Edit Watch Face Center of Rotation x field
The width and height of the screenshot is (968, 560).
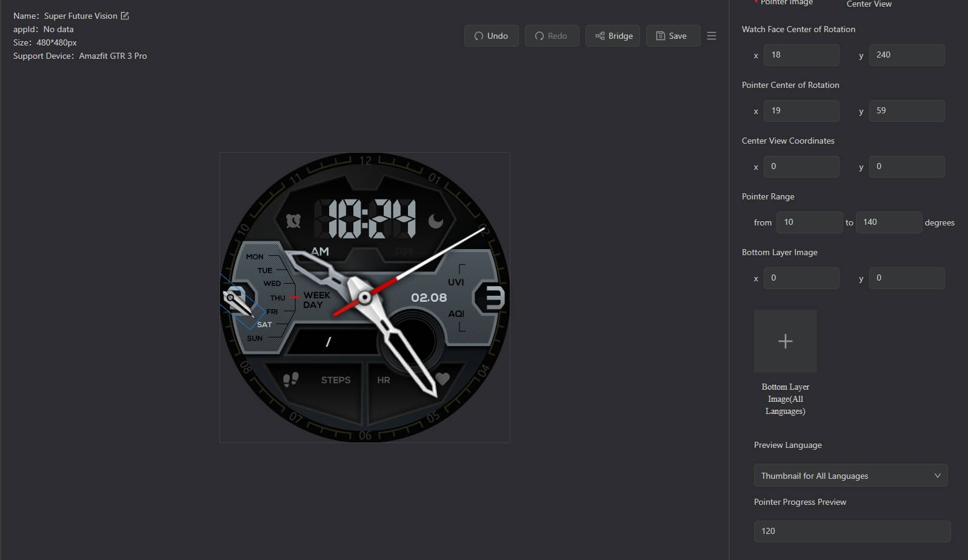tap(801, 55)
